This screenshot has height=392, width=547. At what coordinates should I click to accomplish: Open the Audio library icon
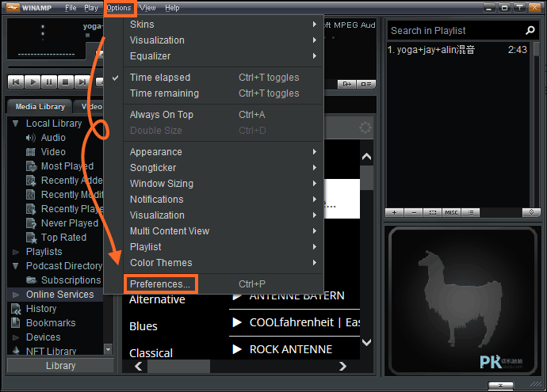pyautogui.click(x=31, y=138)
